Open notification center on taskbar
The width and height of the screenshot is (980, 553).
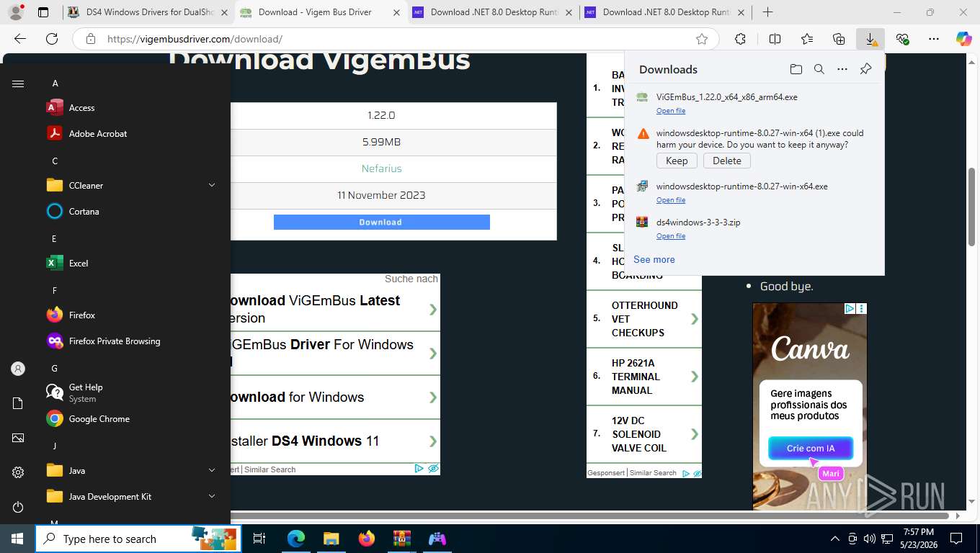click(x=956, y=539)
